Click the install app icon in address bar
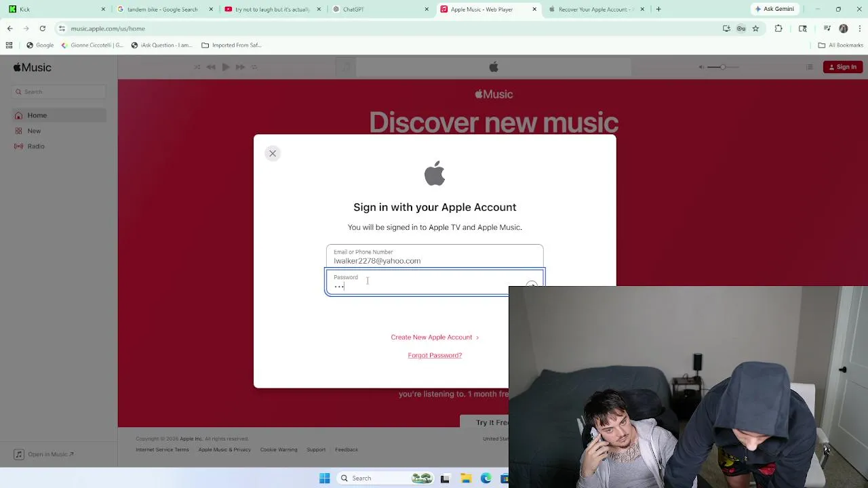 [726, 28]
